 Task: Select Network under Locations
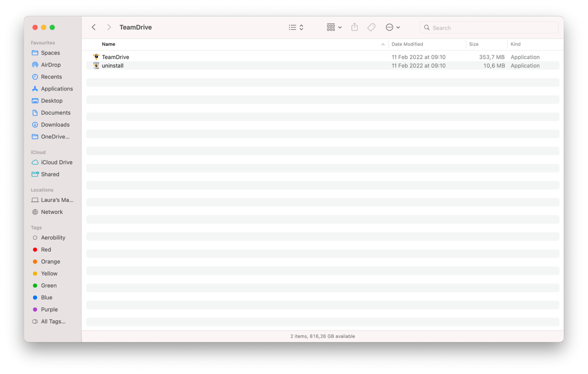tap(52, 212)
